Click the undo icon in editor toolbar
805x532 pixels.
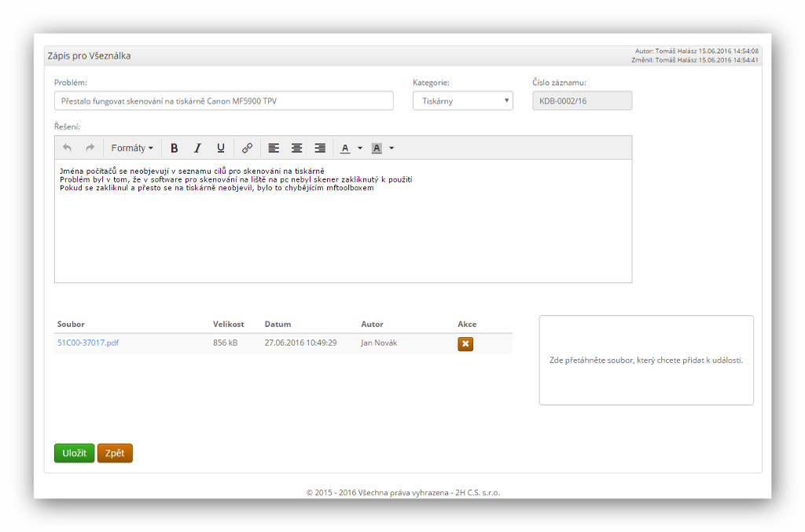pos(68,148)
